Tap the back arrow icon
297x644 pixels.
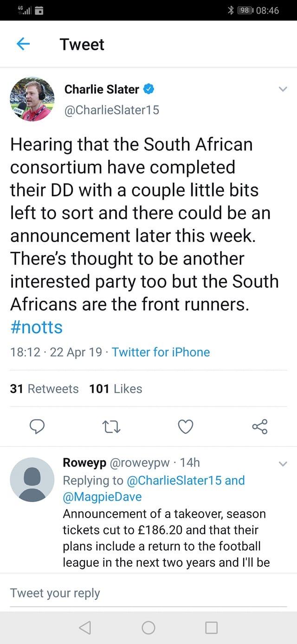[x=23, y=44]
